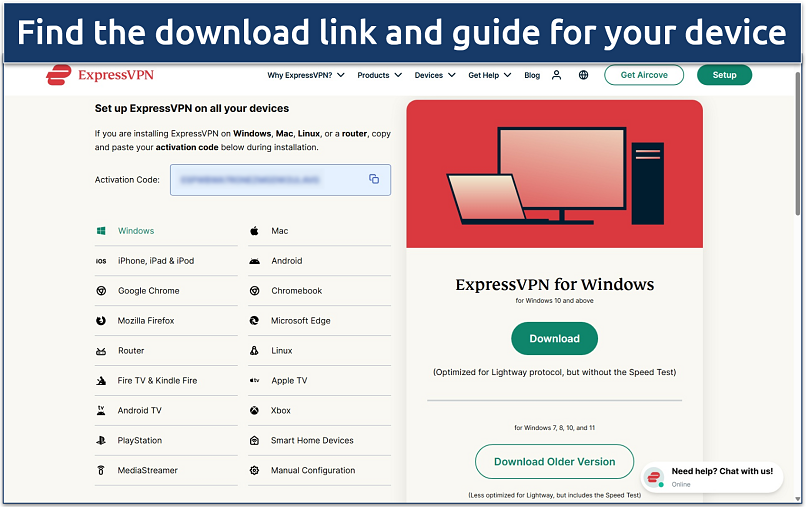The height and width of the screenshot is (507, 806).
Task: Download ExpressVPN for Windows
Action: (555, 338)
